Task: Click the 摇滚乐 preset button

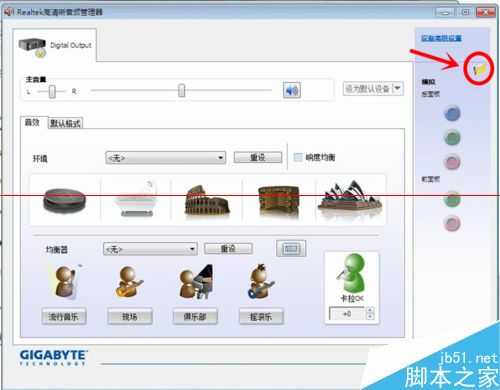Action: tap(261, 316)
